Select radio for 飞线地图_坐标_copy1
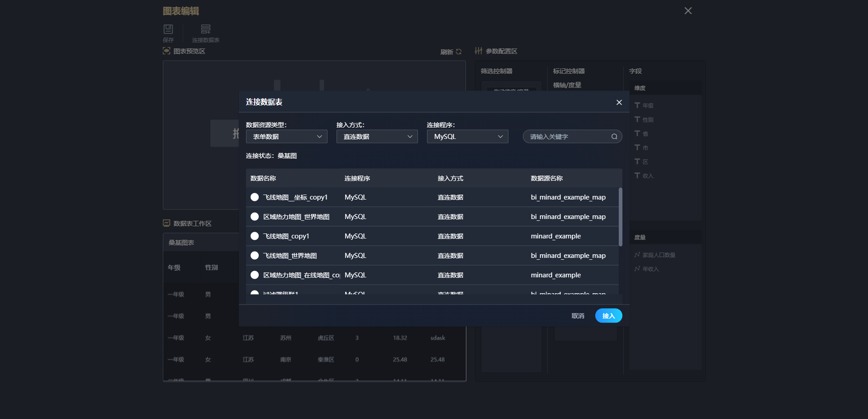 255,197
